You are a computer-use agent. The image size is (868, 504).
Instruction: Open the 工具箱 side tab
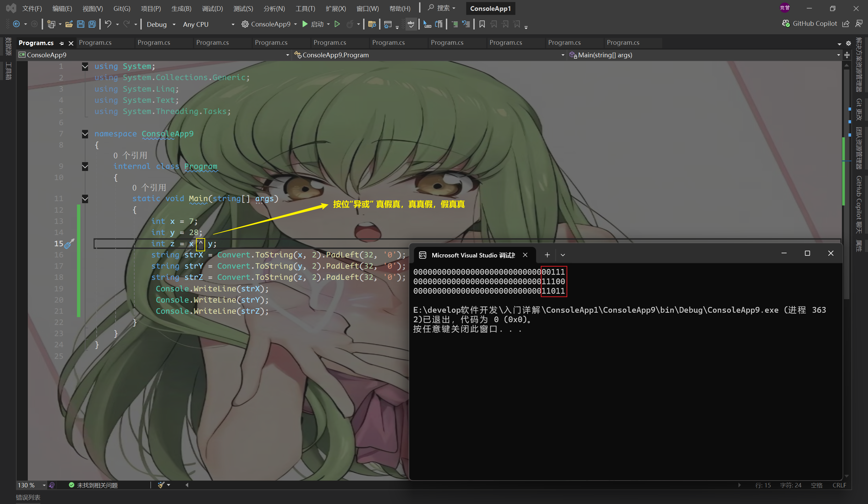8,71
